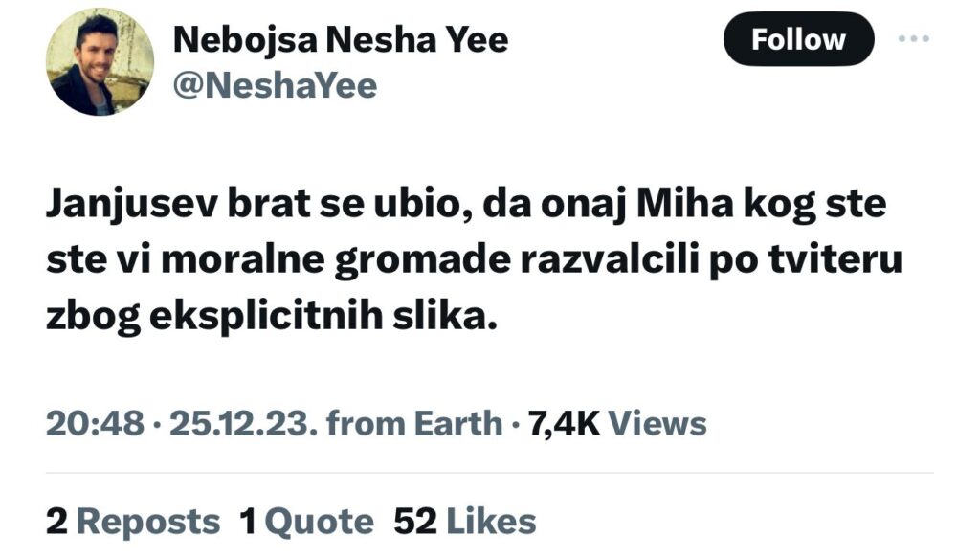The image size is (980, 558).
Task: Click the "from Earth" location label
Action: coord(414,422)
